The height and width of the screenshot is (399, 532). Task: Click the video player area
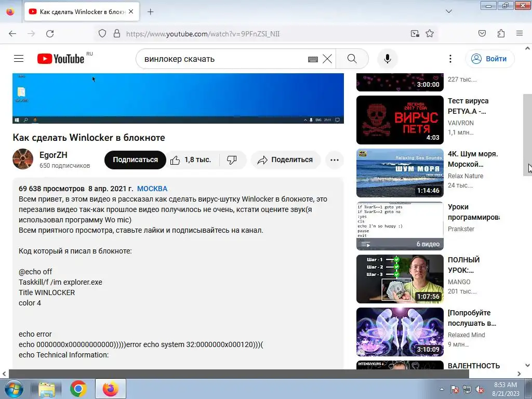click(x=178, y=98)
